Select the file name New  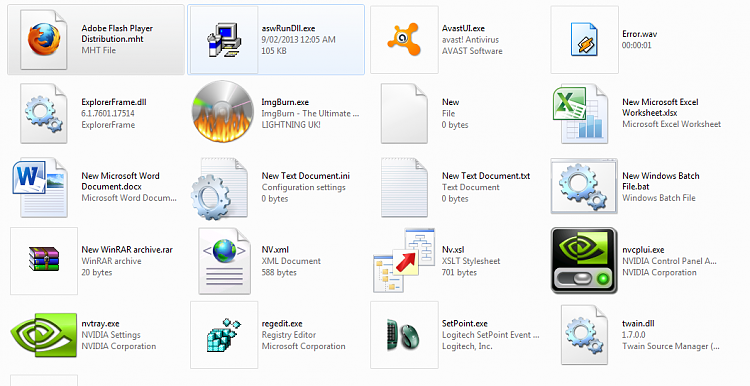pyautogui.click(x=451, y=102)
